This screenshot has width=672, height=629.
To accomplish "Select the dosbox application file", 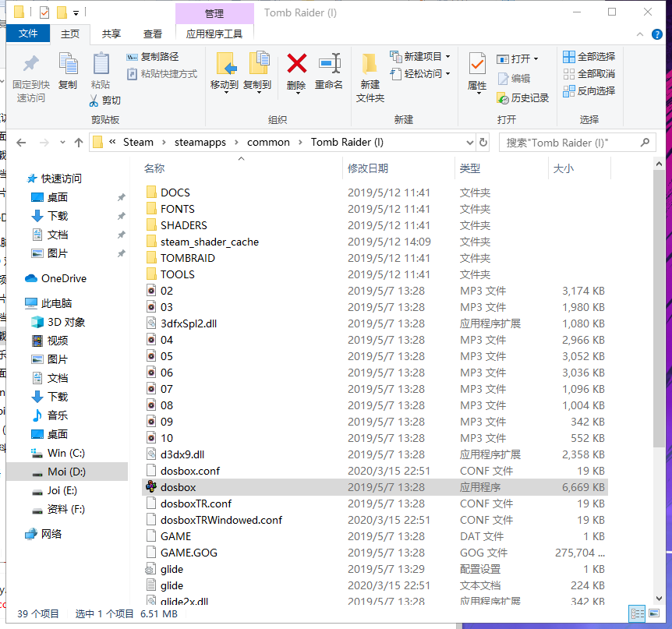I will (x=374, y=487).
